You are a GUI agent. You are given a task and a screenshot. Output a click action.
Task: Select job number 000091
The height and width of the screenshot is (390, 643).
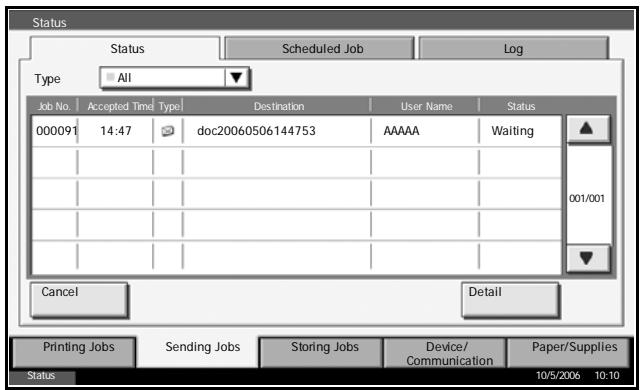(x=56, y=131)
